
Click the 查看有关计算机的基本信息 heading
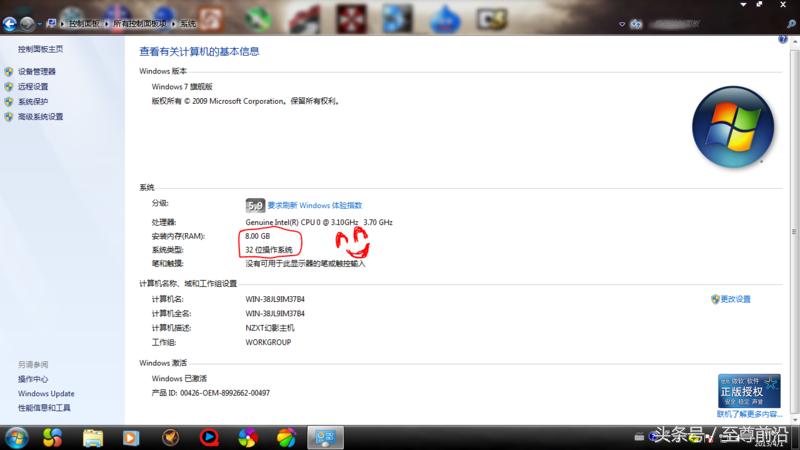point(199,52)
